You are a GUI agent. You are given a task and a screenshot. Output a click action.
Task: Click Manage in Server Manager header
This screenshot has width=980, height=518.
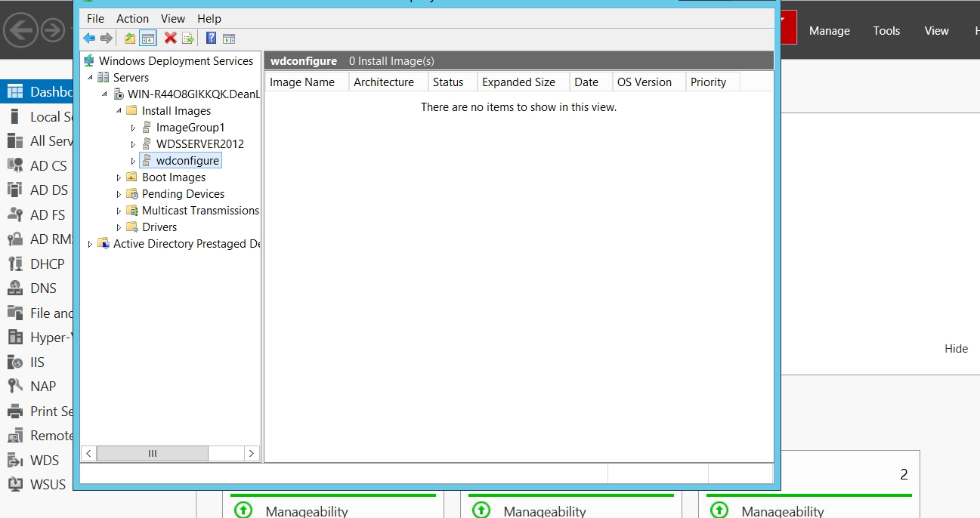coord(829,31)
